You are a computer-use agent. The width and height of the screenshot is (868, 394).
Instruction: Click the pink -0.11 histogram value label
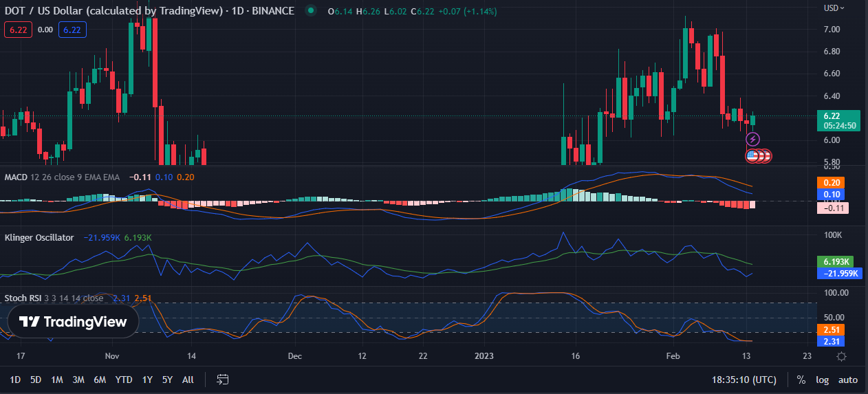click(x=833, y=208)
